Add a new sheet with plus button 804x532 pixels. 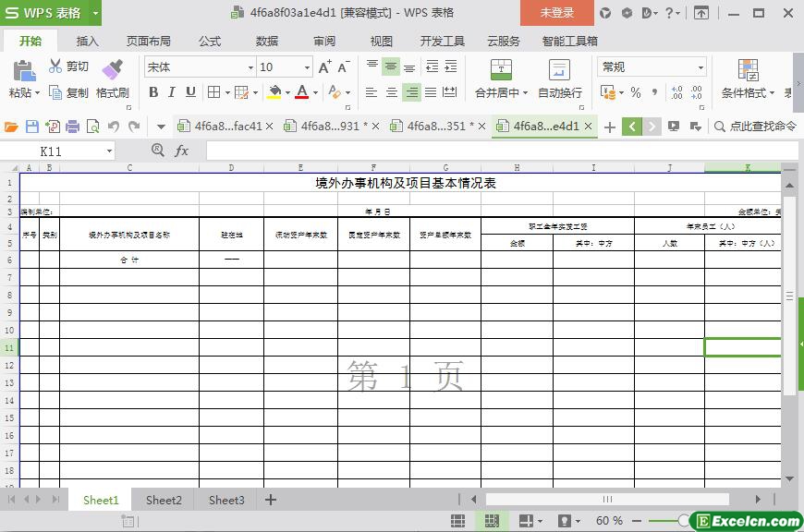[271, 500]
